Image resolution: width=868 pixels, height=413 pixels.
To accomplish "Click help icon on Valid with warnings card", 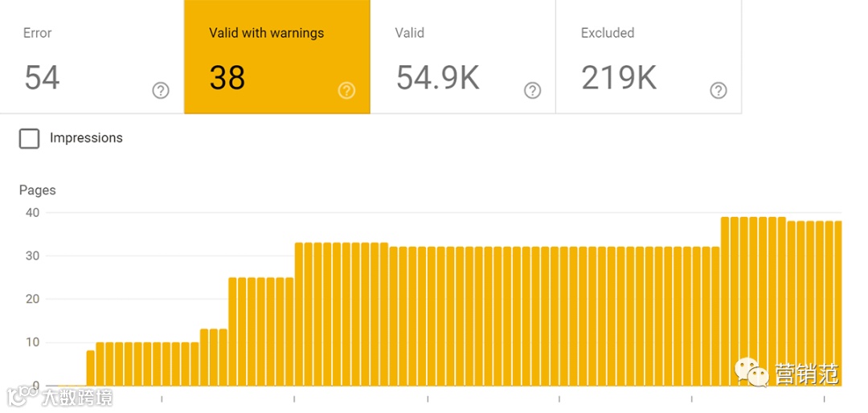I will point(346,91).
